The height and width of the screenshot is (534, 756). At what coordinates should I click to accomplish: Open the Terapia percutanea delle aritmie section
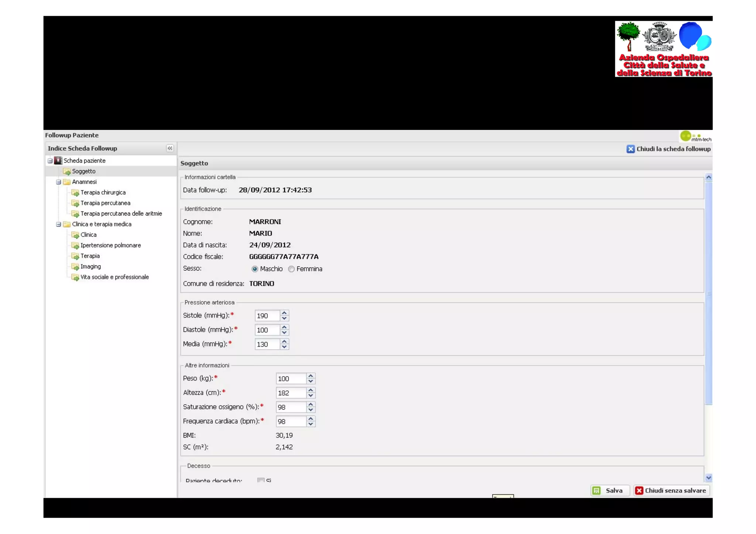coord(121,214)
